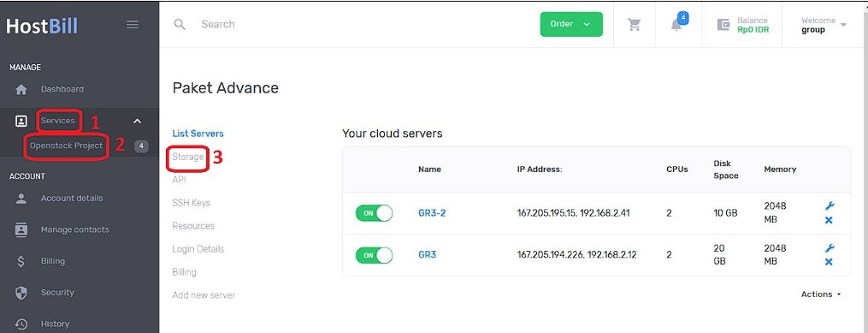Open the GR3 server link

click(x=428, y=255)
